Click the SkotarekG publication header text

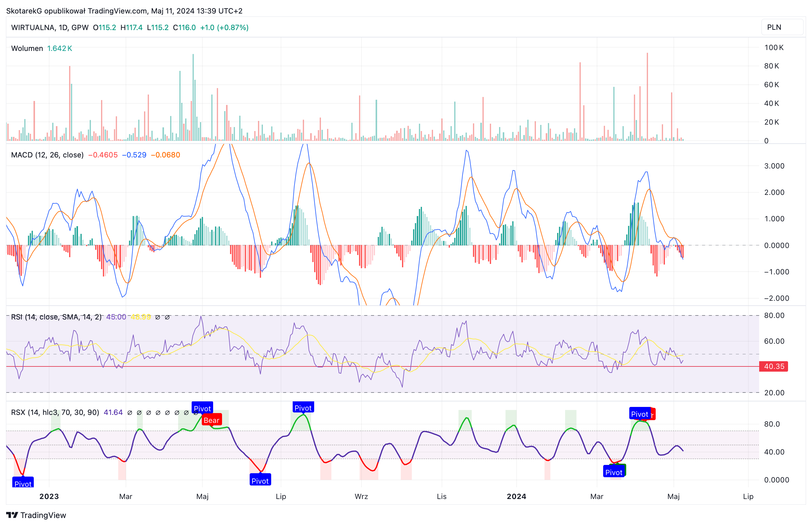tap(124, 11)
